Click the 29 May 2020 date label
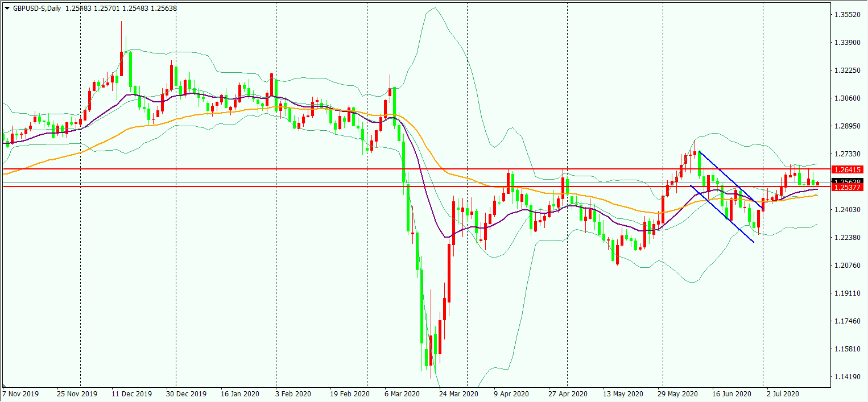This screenshot has height=402, width=868. [677, 394]
